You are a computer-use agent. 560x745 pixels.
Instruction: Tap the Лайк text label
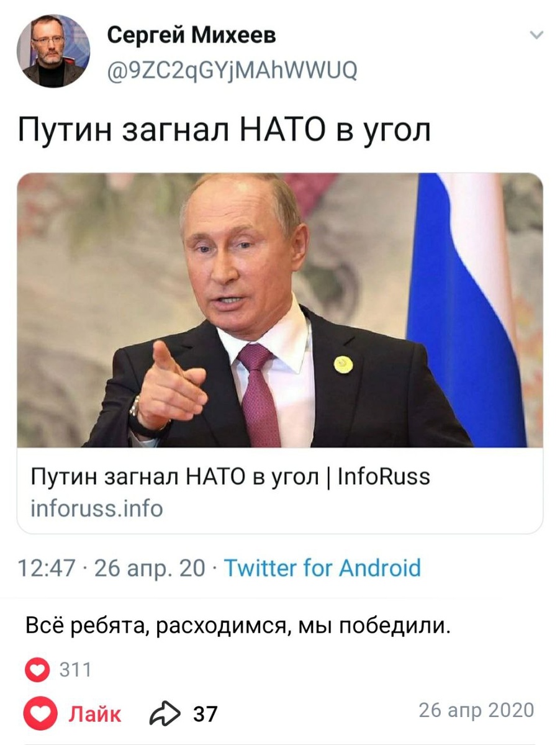coord(94,713)
